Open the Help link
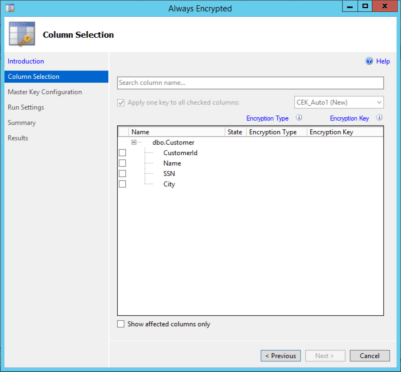Viewport: 401px width, 372px height. 383,61
